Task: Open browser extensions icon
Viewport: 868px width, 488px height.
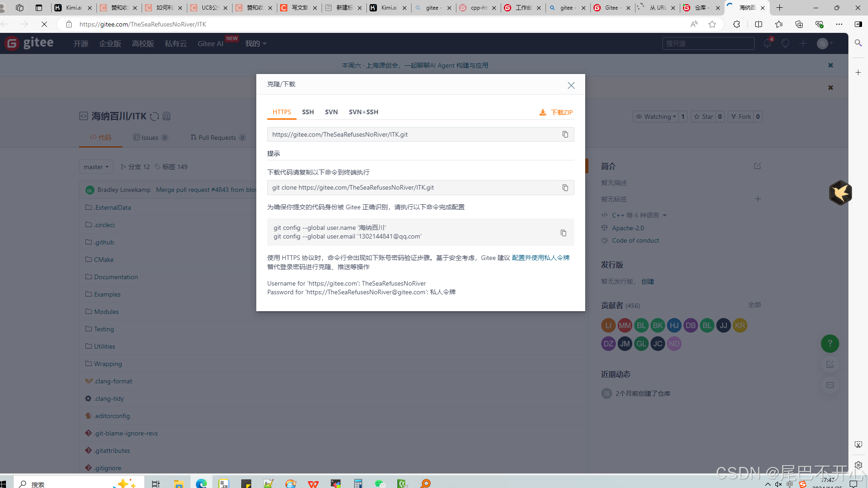Action: 736,24
